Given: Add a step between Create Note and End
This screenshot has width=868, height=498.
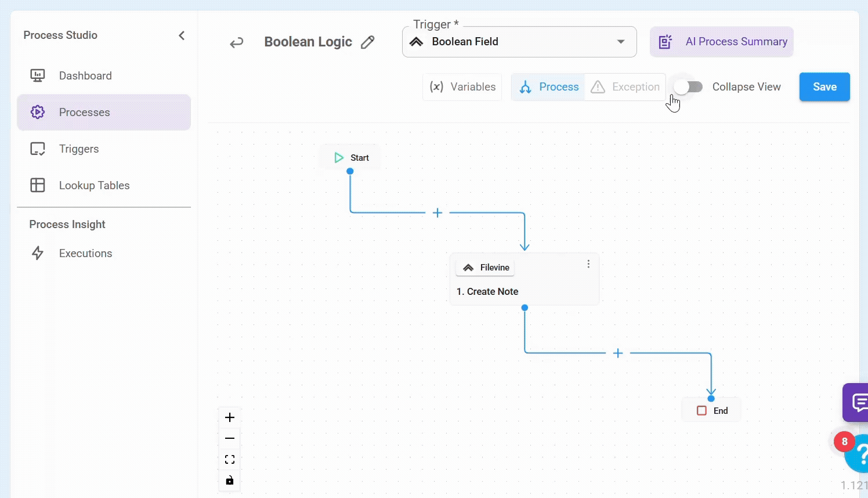Looking at the screenshot, I should (x=618, y=353).
